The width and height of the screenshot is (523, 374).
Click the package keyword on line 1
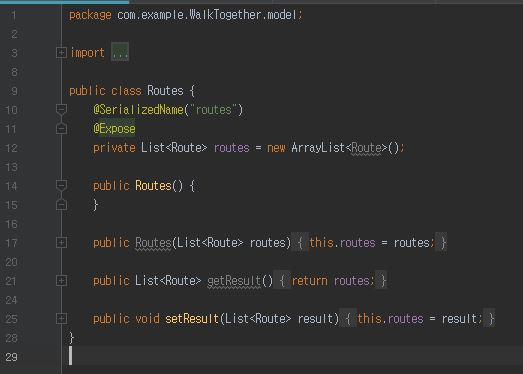pos(90,15)
